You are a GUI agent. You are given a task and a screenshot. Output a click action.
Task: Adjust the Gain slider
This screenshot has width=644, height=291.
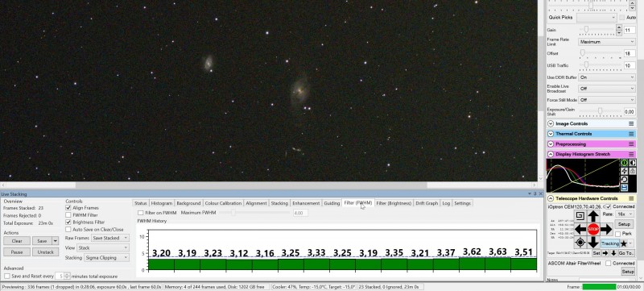pos(587,30)
